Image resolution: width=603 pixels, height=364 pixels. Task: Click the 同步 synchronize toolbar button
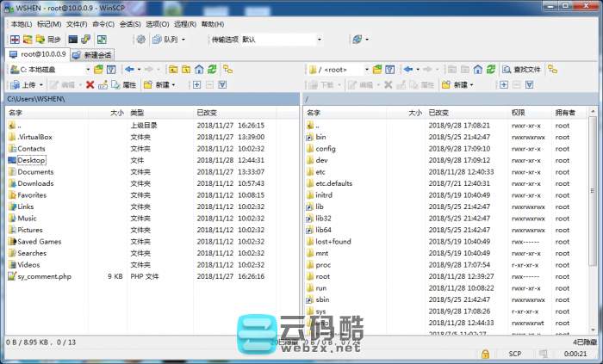point(48,40)
